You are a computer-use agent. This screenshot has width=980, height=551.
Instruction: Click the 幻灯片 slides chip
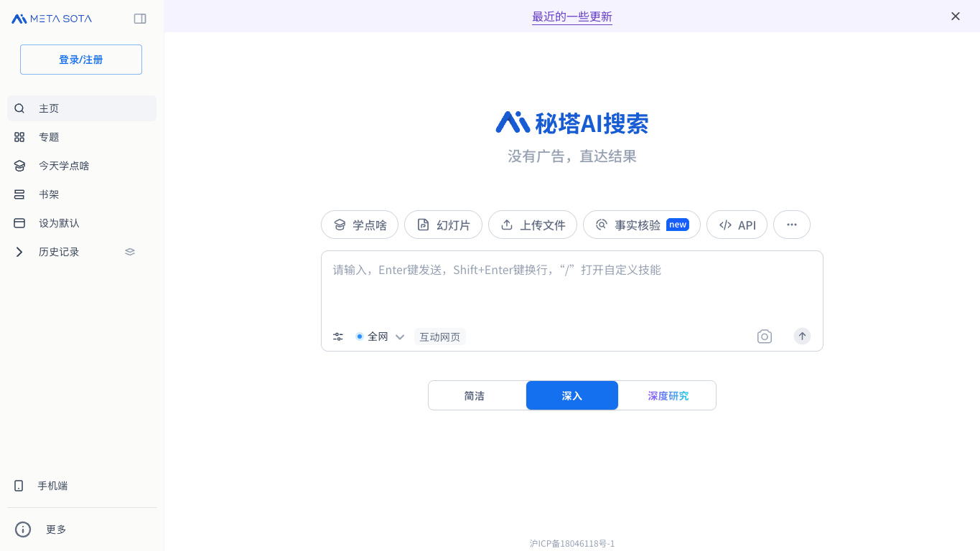click(444, 225)
